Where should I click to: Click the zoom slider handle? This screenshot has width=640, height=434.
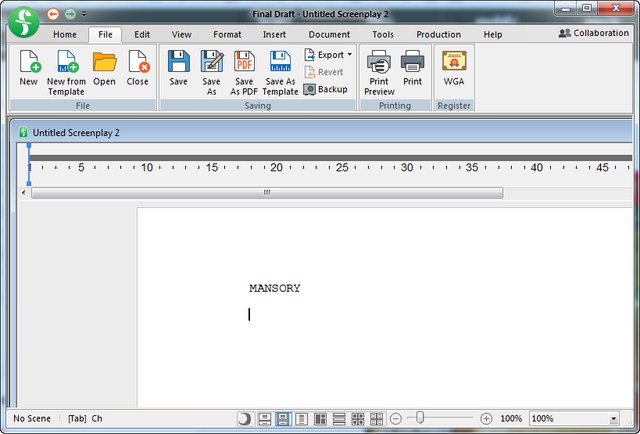click(x=421, y=418)
